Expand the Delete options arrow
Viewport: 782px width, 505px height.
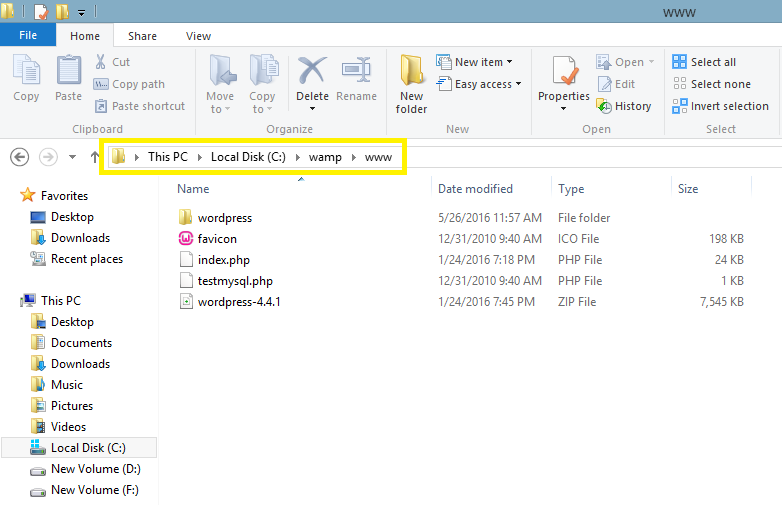[x=312, y=109]
